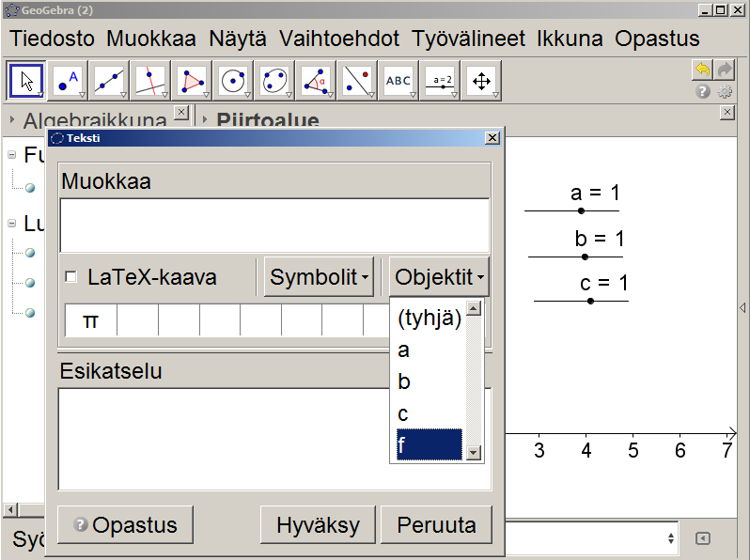The height and width of the screenshot is (560, 750).
Task: Insert the π symbol
Action: 91,320
